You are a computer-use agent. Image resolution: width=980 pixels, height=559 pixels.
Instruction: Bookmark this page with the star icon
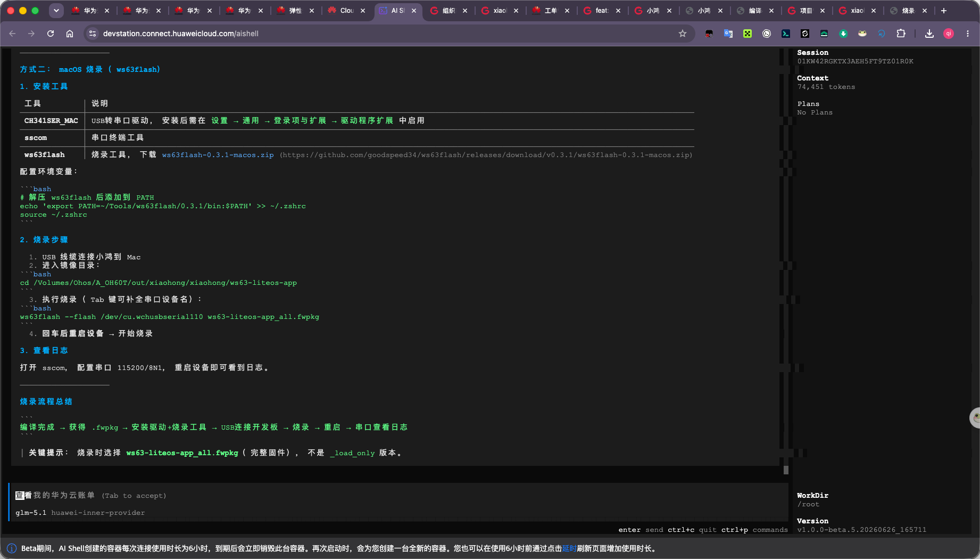pos(683,34)
